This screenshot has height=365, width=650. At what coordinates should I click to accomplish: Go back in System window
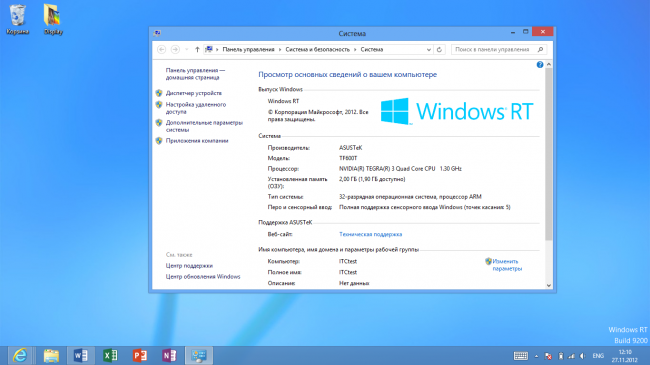[162, 49]
